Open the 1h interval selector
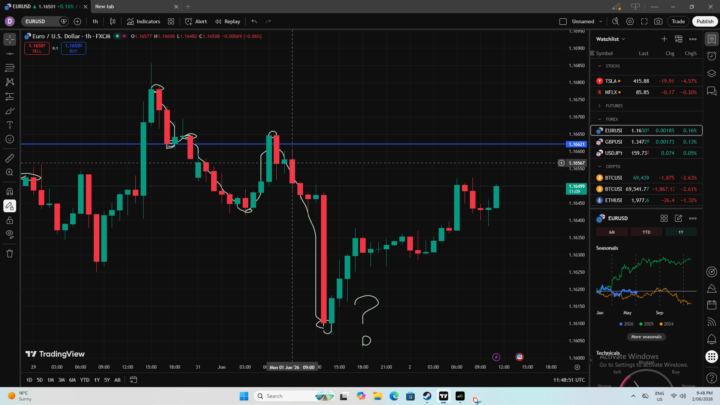 point(95,22)
